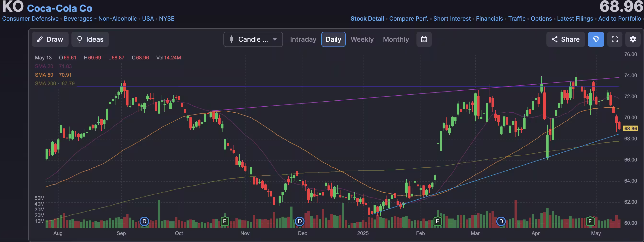
Task: Select the Daily timeframe tab
Action: coord(333,39)
